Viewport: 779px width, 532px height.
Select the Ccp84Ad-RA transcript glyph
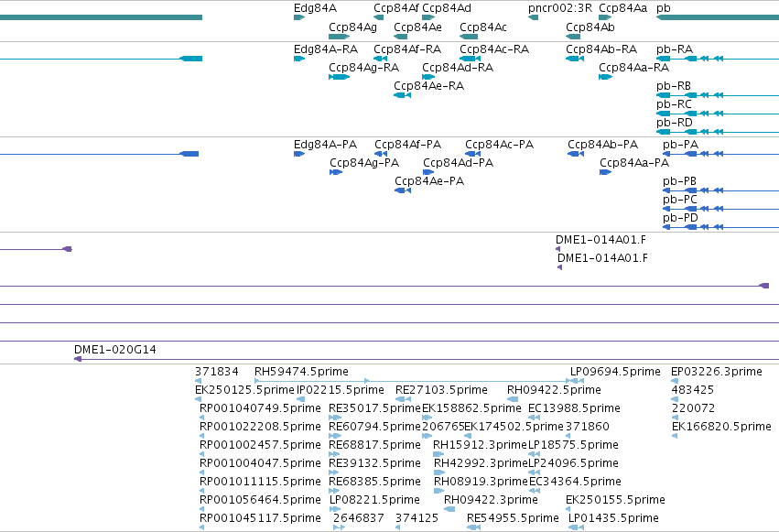tap(428, 77)
